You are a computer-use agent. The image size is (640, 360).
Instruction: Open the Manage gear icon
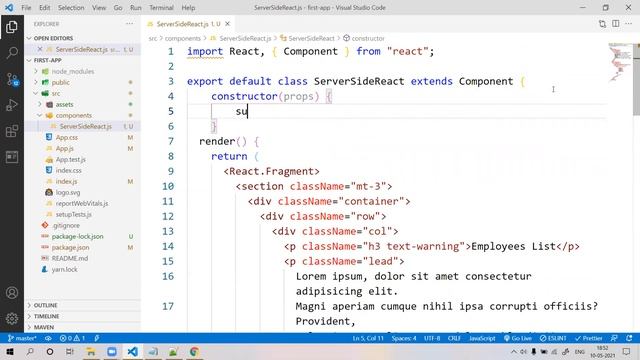(12, 318)
